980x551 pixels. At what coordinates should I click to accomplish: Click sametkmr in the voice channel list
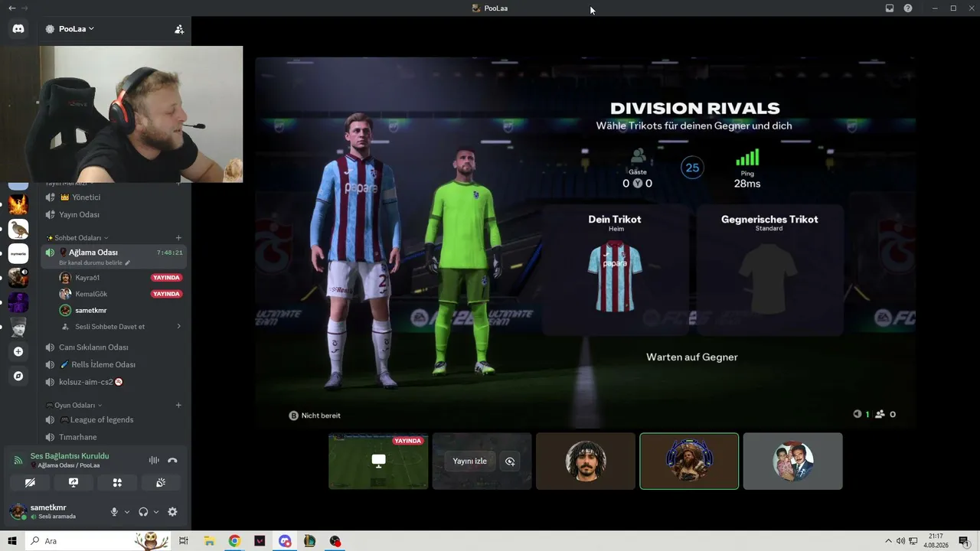click(x=121, y=310)
